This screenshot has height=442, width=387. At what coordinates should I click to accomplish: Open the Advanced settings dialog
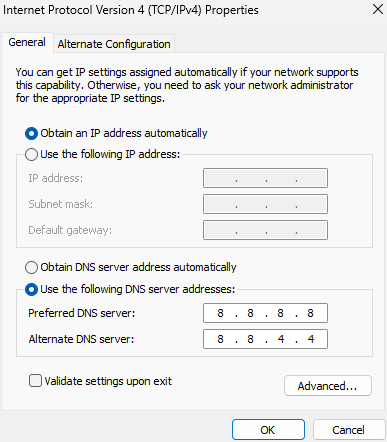click(x=328, y=386)
